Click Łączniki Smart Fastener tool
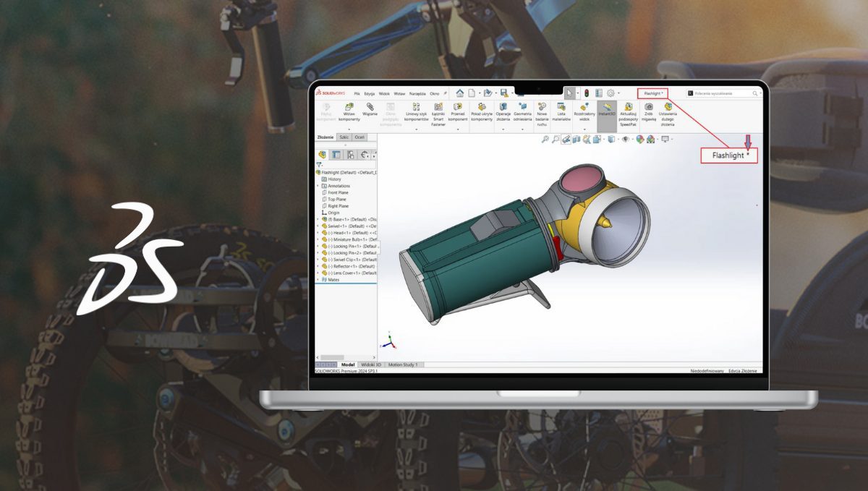The image size is (868, 491). pyautogui.click(x=438, y=114)
